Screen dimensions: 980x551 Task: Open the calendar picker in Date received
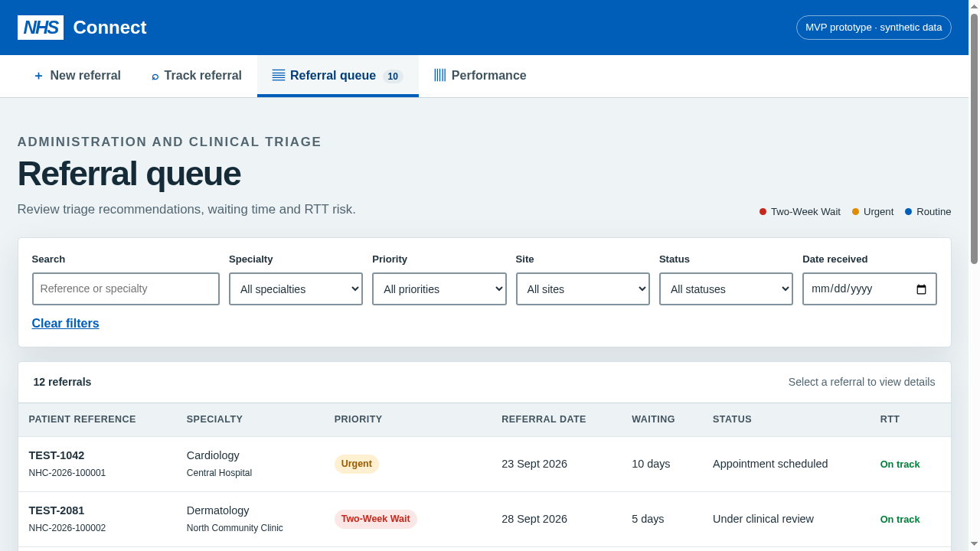tap(921, 289)
